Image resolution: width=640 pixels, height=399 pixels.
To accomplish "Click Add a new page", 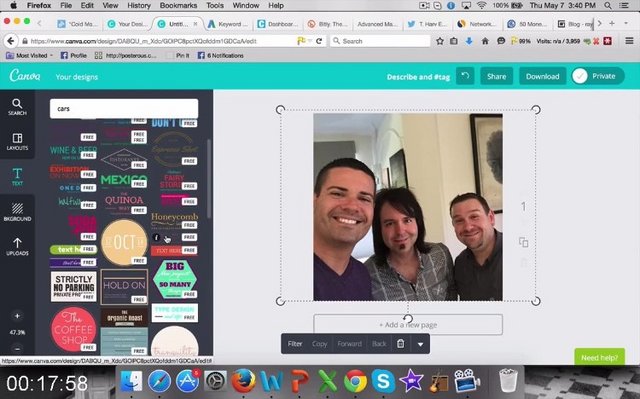I will coord(408,325).
